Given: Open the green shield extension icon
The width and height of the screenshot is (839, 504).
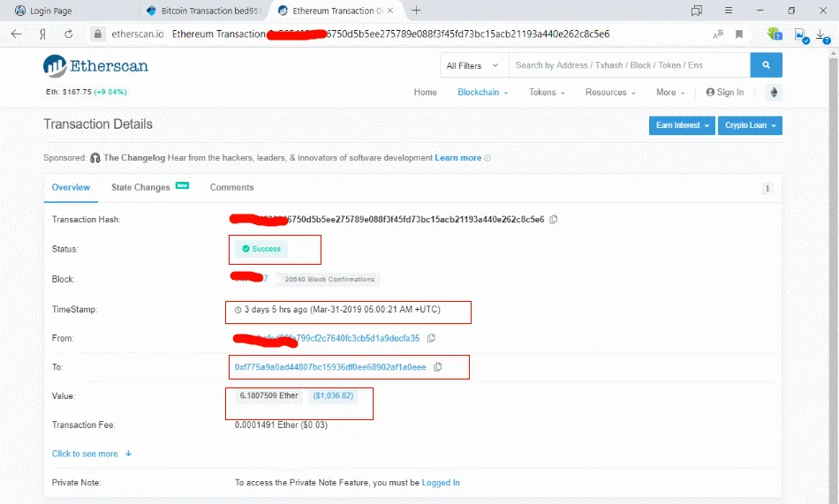Looking at the screenshot, I should point(774,34).
